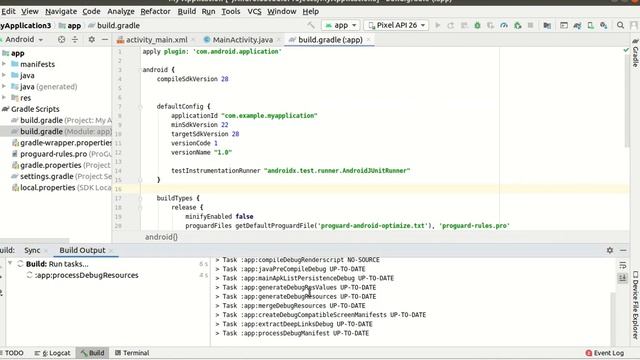Expand the java (generated) folder arrow
Screen dimensions: 640x360
click(4, 87)
